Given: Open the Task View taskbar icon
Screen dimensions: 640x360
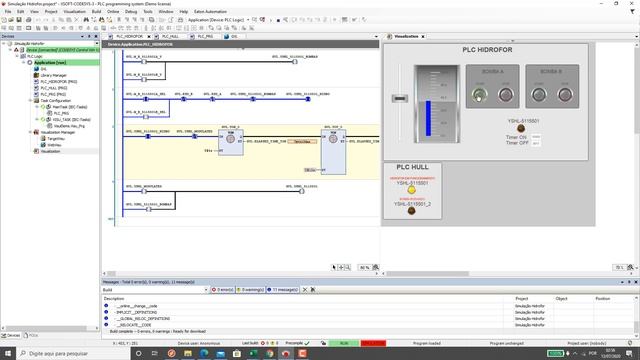Looking at the screenshot, I should point(154,353).
